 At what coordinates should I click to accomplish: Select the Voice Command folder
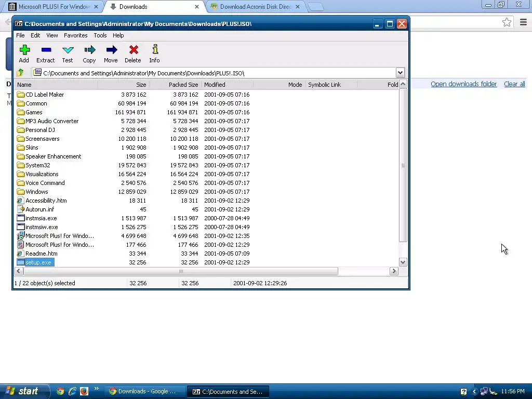pyautogui.click(x=41, y=182)
